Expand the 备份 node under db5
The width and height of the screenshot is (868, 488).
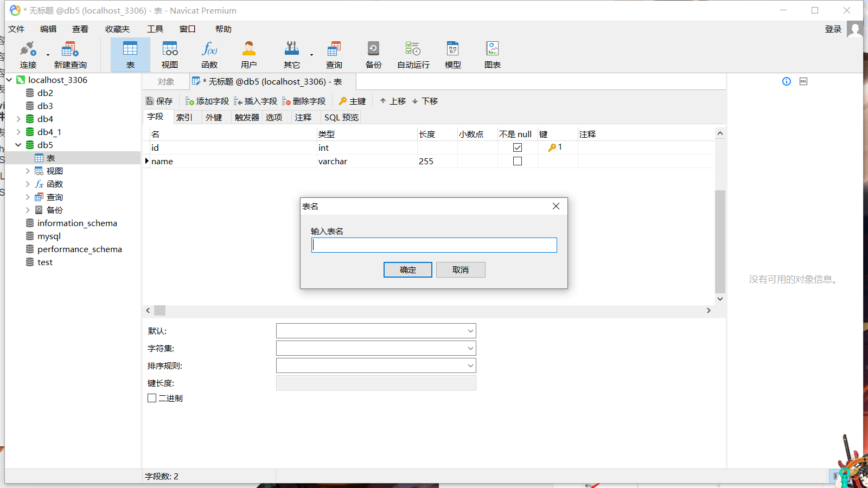28,210
